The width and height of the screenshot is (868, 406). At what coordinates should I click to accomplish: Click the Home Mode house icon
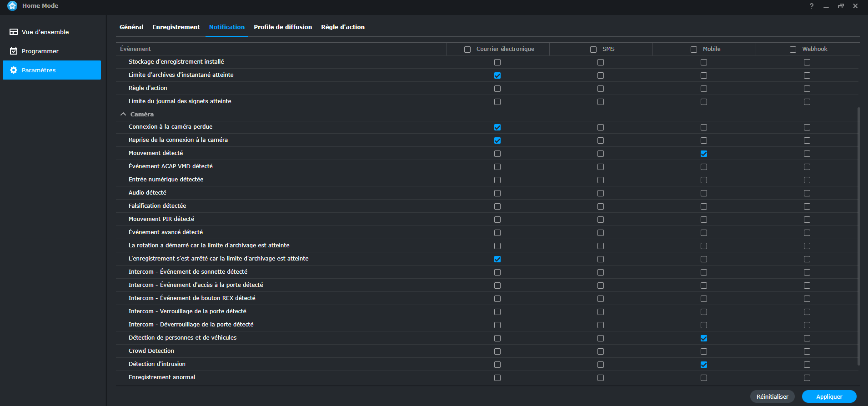(12, 6)
